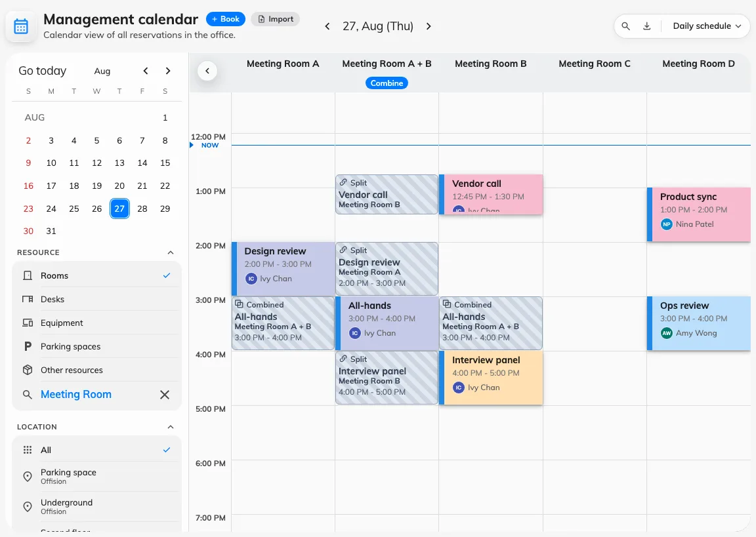Open the Split Interview panel block
The height and width of the screenshot is (537, 756).
pyautogui.click(x=387, y=378)
